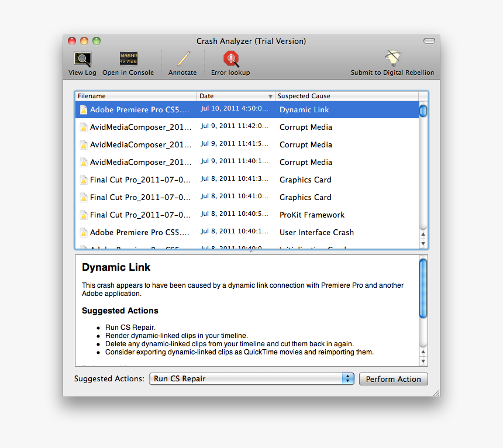The height and width of the screenshot is (448, 503).
Task: Click the View Log toolbar icon
Action: [82, 59]
